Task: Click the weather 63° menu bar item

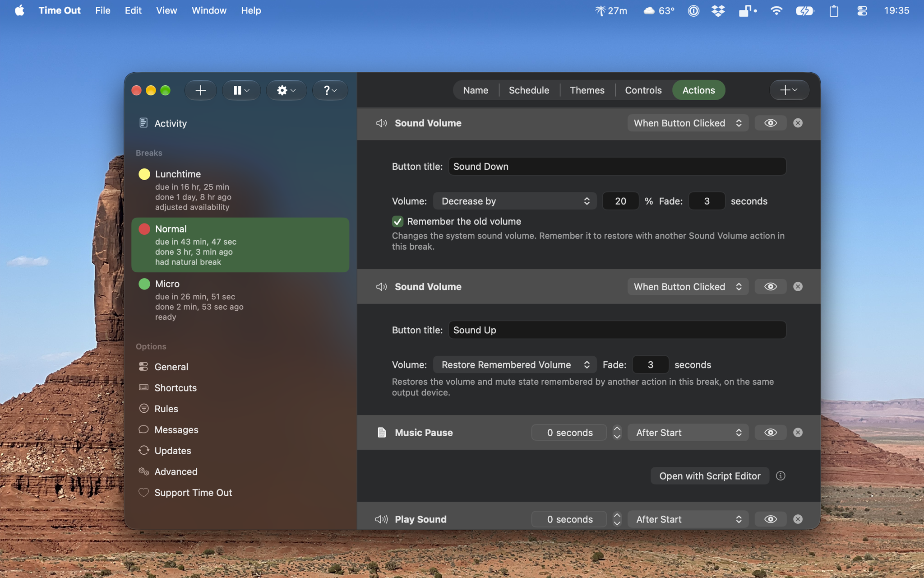Action: pos(659,10)
